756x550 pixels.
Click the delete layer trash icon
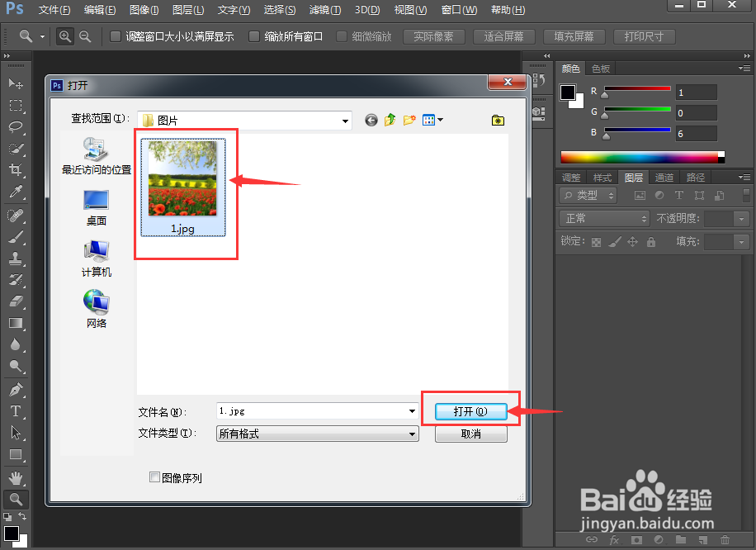[725, 539]
